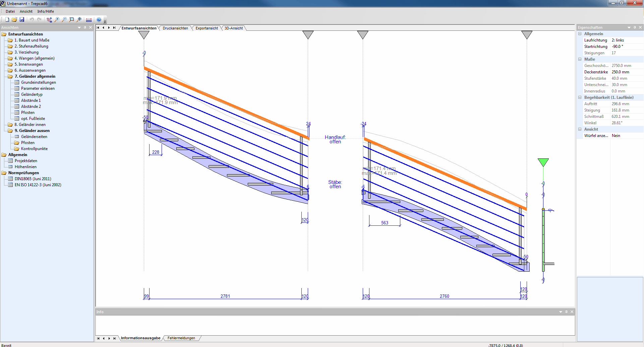Zoom out with the magnifier minus icon
The height and width of the screenshot is (347, 644).
click(64, 20)
